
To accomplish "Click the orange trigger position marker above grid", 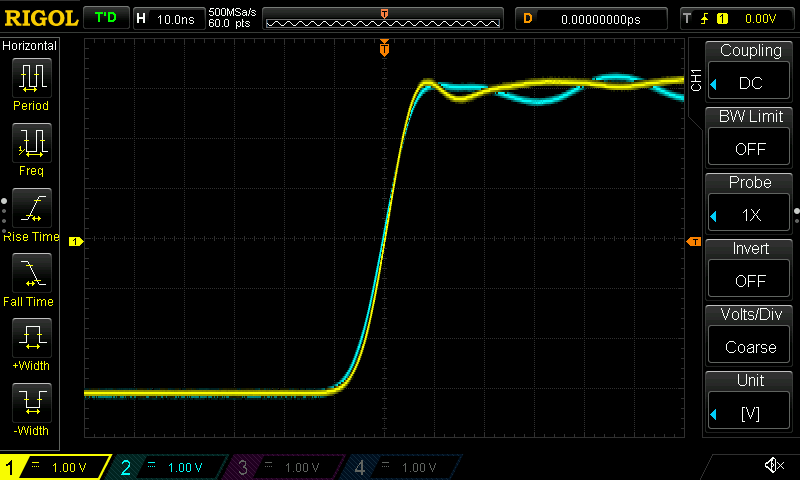I will [384, 48].
